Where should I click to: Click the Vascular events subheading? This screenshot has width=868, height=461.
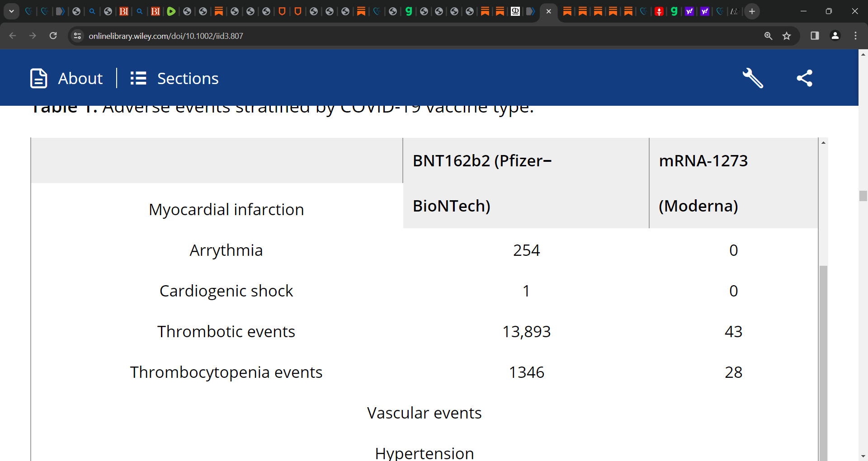[x=424, y=413]
